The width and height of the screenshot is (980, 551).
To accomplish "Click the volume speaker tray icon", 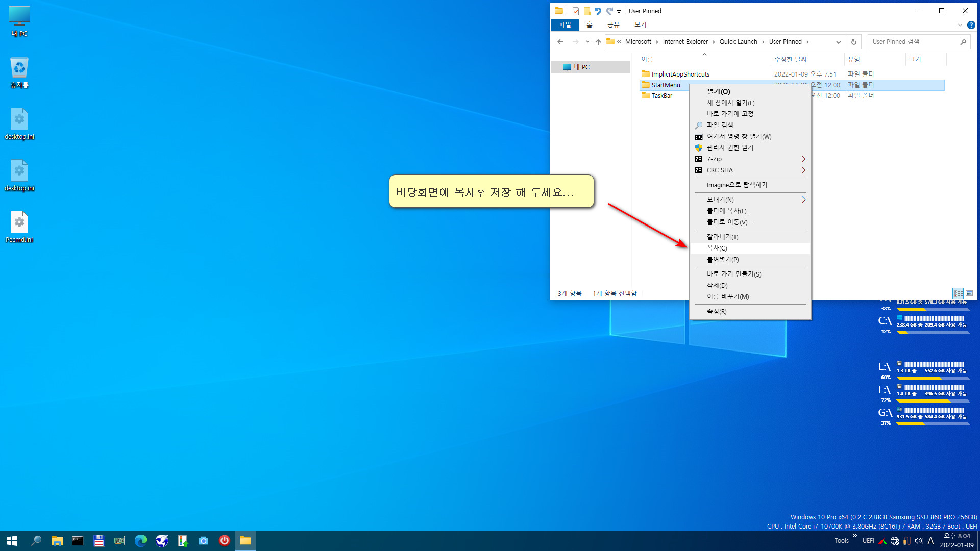I will (919, 541).
